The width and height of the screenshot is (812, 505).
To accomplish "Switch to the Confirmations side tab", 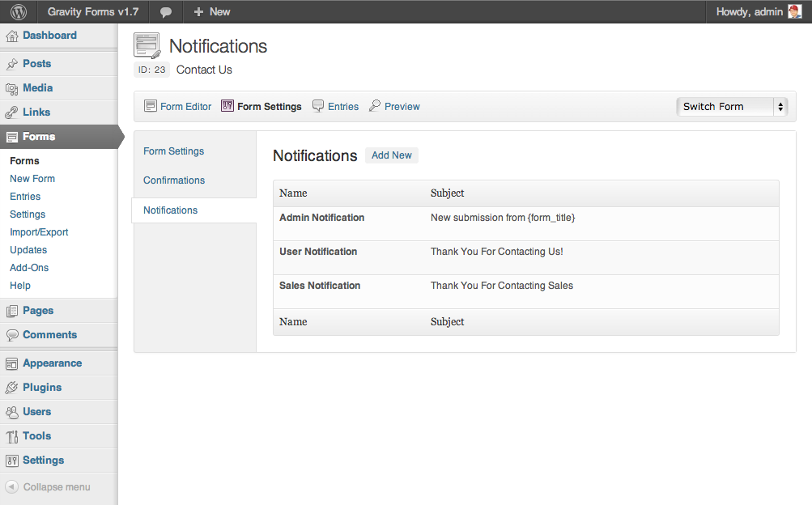I will [174, 180].
